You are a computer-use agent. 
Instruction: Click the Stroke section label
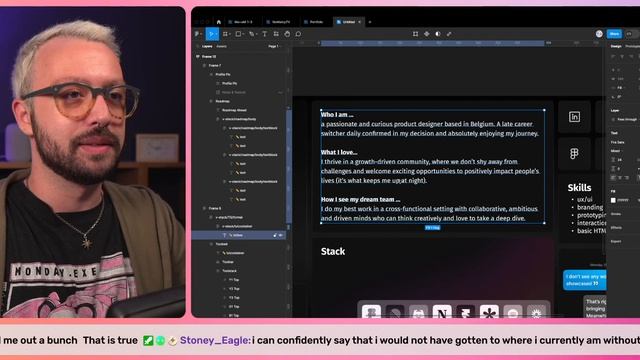(616, 214)
